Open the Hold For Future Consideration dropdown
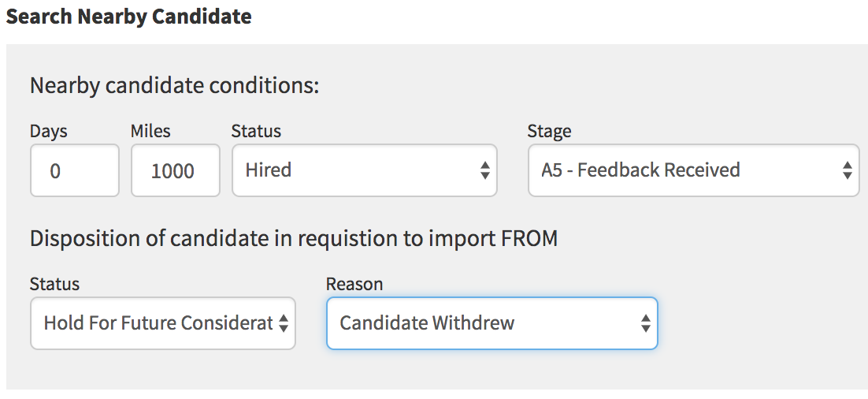This screenshot has height=399, width=868. point(162,323)
